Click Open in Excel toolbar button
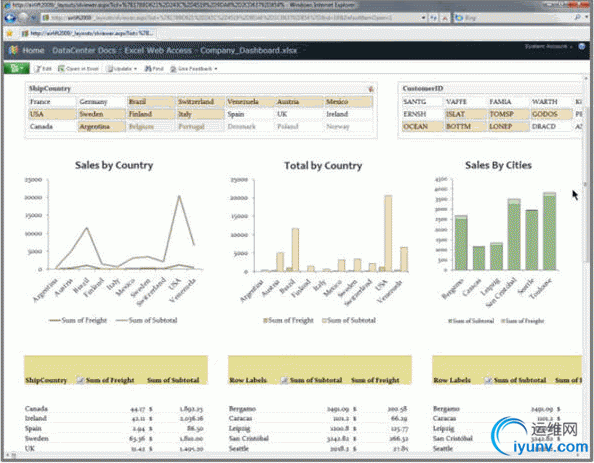This screenshot has width=594, height=463. click(x=78, y=69)
